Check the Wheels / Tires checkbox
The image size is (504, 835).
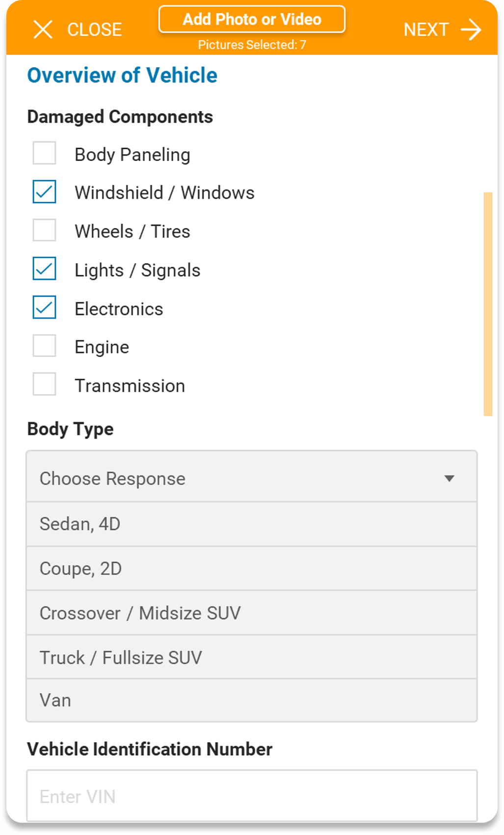44,230
